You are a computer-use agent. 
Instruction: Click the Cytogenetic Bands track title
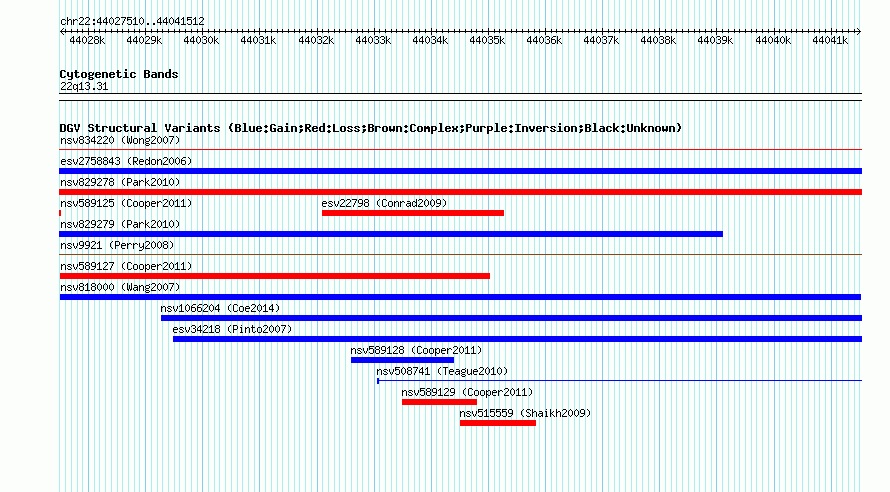click(x=119, y=74)
